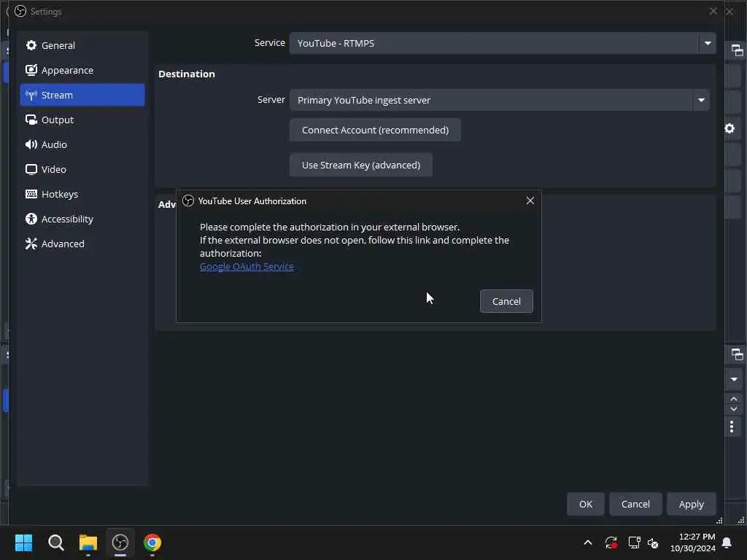The width and height of the screenshot is (747, 560).
Task: Open Primary YouTube ingest server combo box
Action: [x=499, y=100]
